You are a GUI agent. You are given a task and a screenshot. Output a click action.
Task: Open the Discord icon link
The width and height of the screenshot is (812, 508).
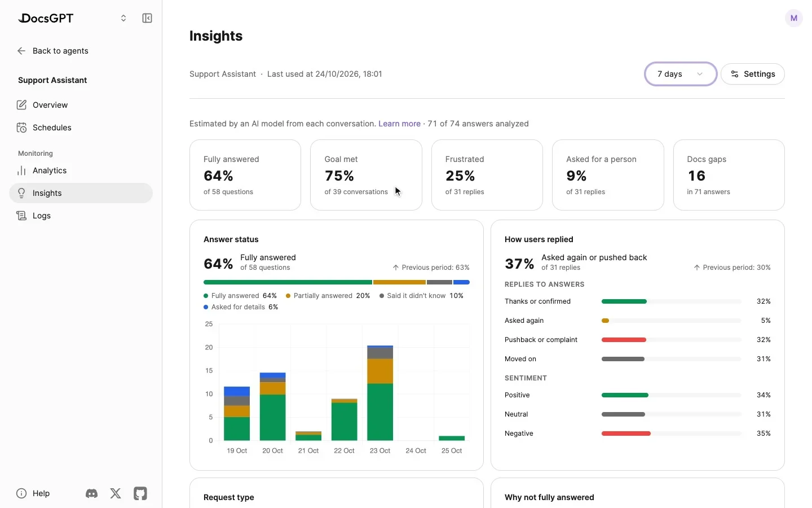coord(91,493)
